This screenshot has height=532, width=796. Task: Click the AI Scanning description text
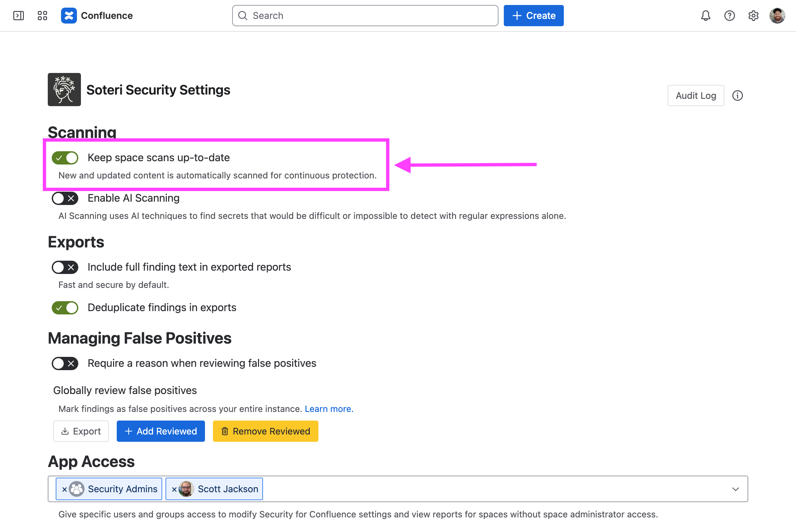tap(312, 216)
